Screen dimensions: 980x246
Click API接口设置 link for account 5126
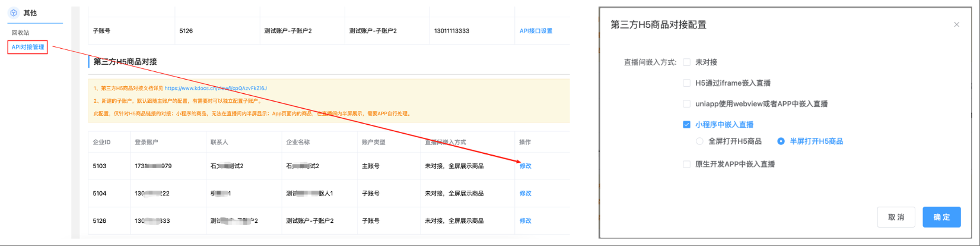point(536,31)
